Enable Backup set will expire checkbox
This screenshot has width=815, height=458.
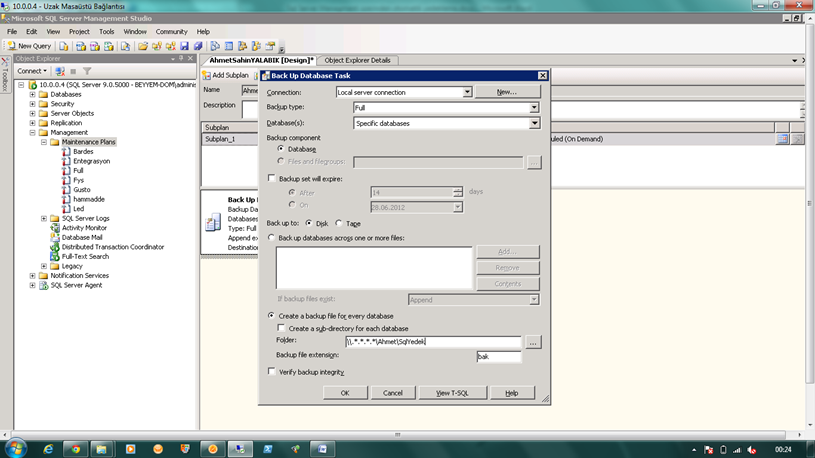(271, 178)
